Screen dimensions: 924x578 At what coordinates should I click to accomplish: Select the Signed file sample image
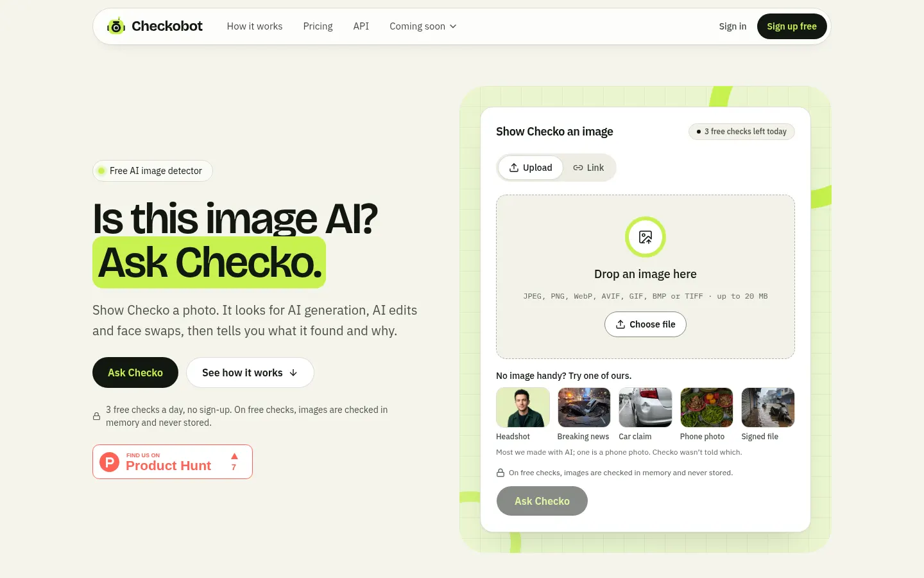pyautogui.click(x=768, y=407)
